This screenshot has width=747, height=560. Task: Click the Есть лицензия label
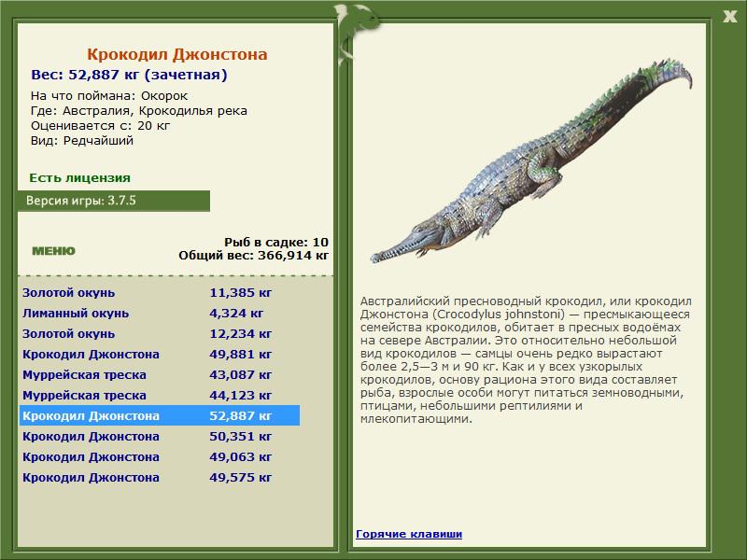79,177
